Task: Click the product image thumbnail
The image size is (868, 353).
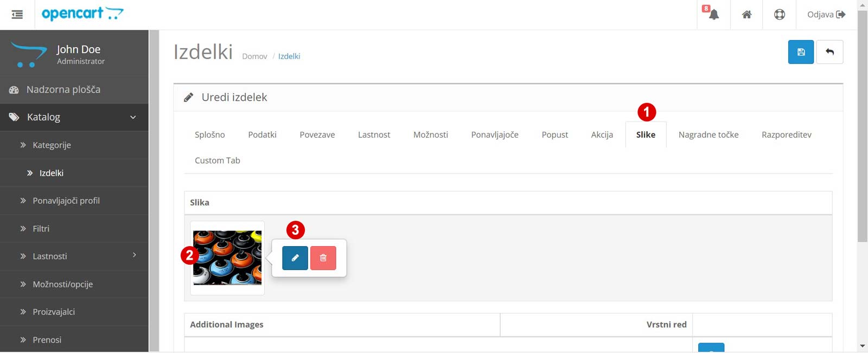Action: coord(227,258)
